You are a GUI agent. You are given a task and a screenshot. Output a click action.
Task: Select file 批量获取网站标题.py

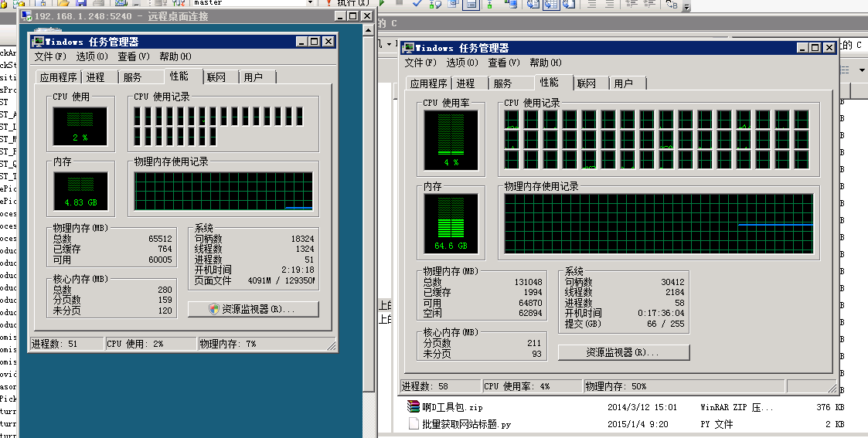click(467, 424)
